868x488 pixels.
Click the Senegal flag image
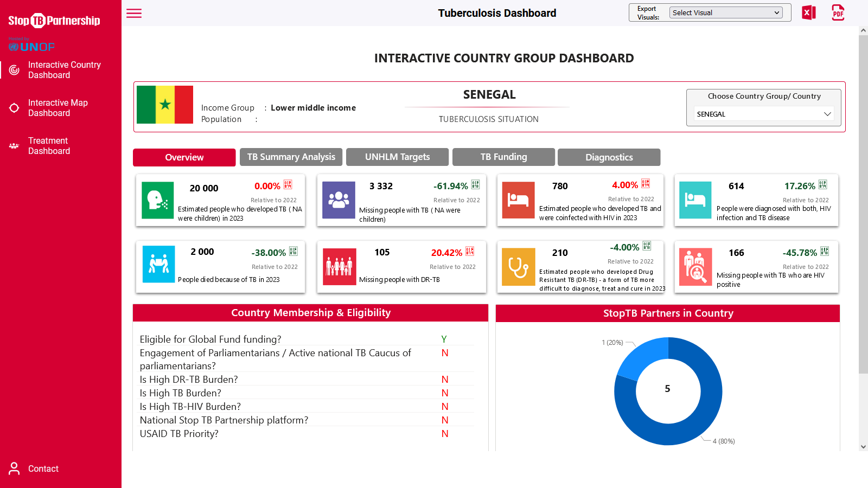click(x=165, y=105)
